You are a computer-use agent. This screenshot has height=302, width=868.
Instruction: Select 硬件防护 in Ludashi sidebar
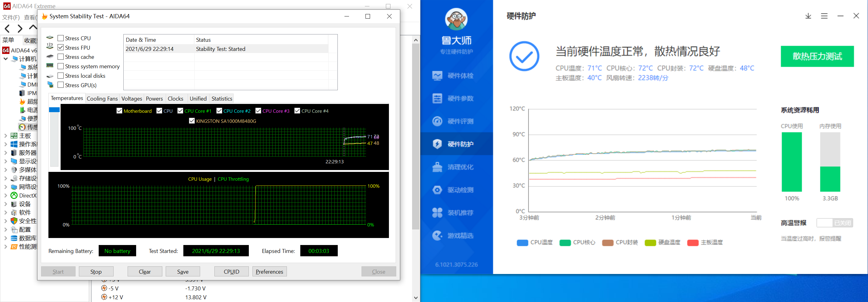[456, 144]
